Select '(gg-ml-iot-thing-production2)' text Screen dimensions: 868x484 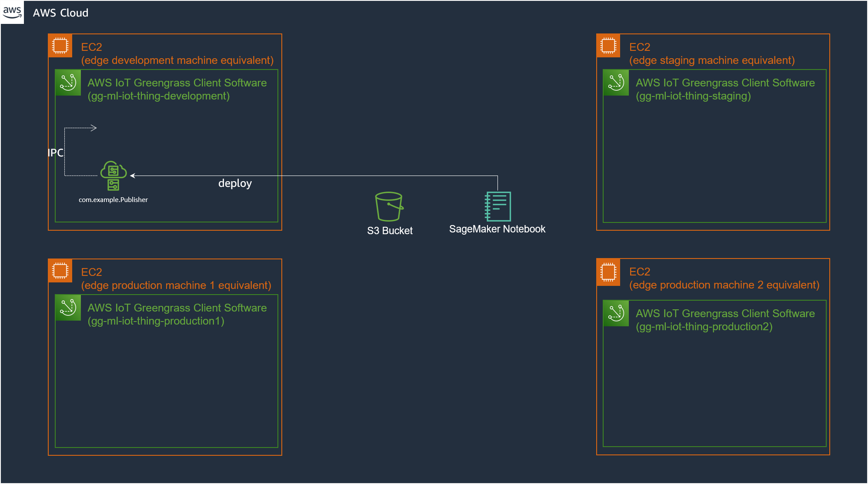tap(704, 327)
